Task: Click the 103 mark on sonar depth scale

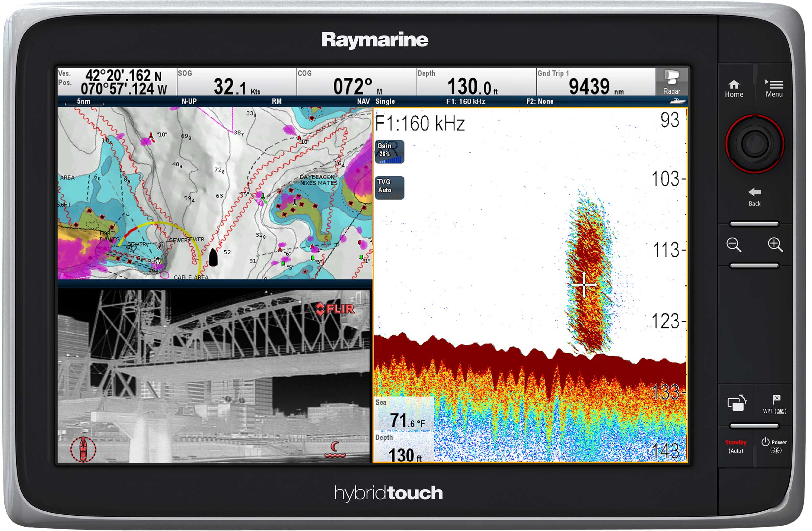Action: click(666, 178)
